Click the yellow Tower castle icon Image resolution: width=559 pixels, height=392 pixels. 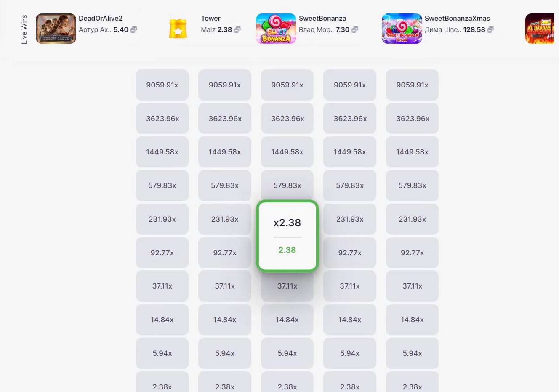coord(178,29)
